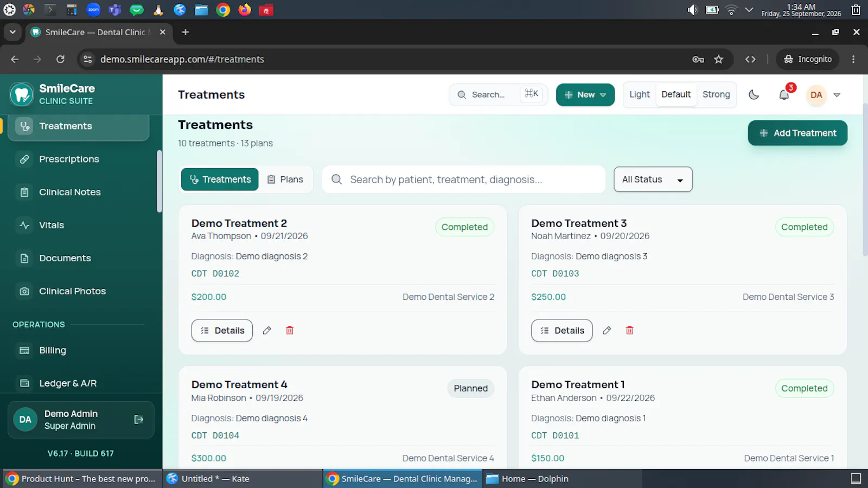
Task: Edit Demo Treatment 2 with pencil icon
Action: pyautogui.click(x=267, y=330)
